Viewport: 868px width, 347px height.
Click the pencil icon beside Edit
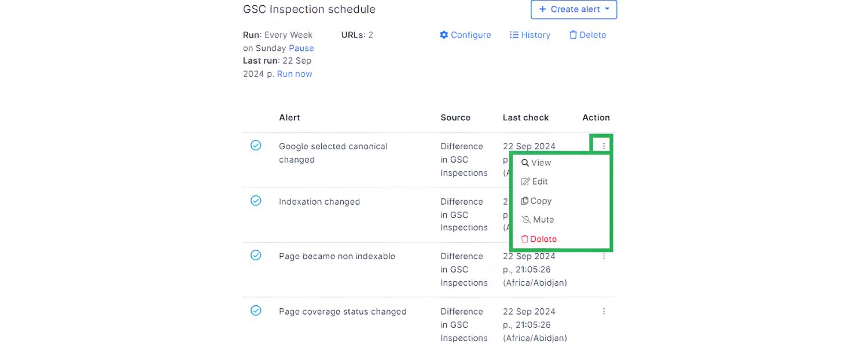click(525, 182)
